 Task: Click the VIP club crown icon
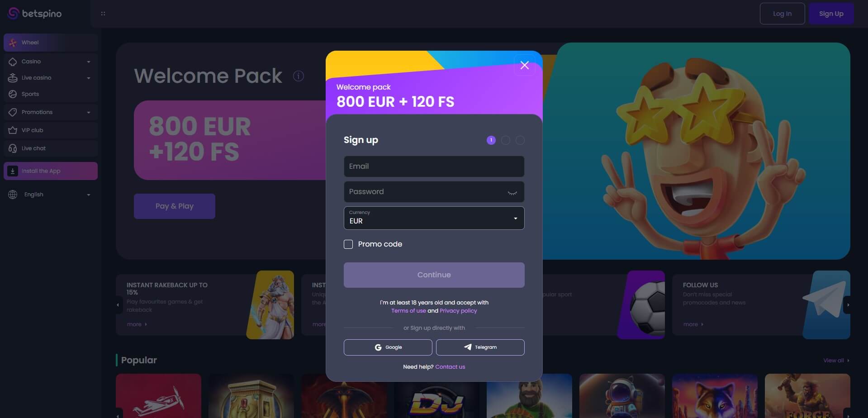point(13,130)
